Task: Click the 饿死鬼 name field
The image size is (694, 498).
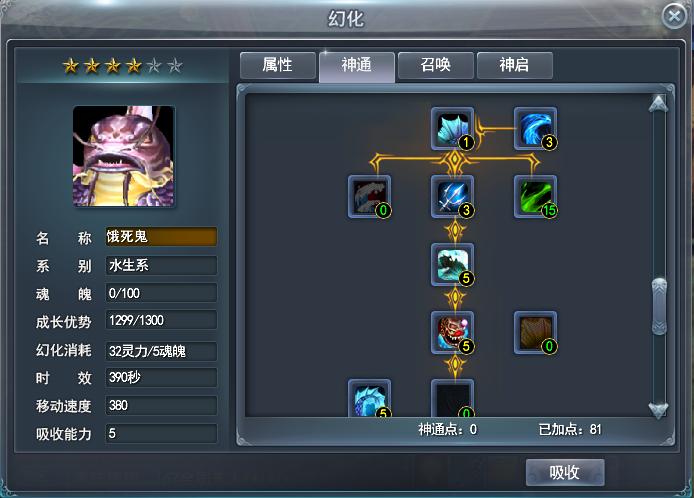Action: [161, 236]
